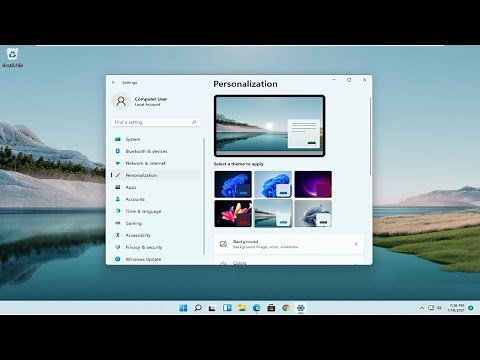480x360 pixels.
Task: Open the notification badge in tray corner
Action: tap(471, 308)
